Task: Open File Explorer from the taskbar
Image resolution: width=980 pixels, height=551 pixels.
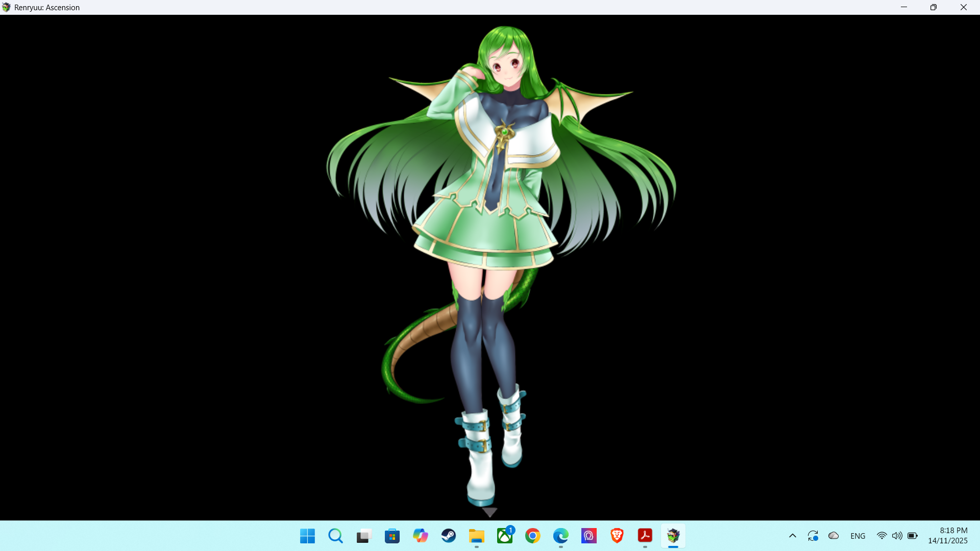Action: point(477,536)
